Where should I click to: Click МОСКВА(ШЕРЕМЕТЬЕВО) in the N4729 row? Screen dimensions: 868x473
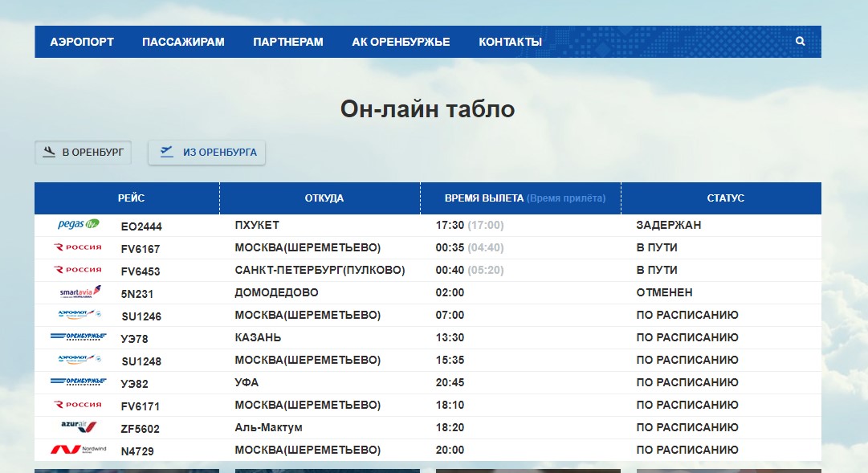[308, 450]
